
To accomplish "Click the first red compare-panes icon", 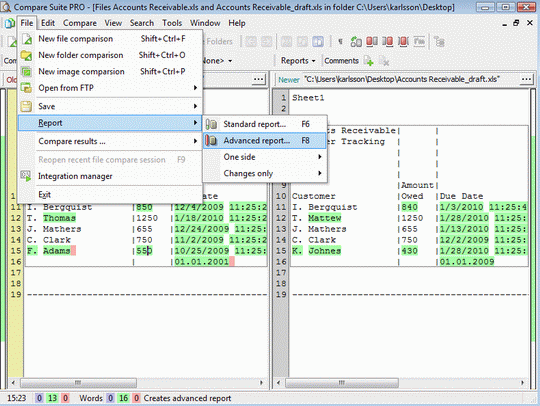I will coord(372,42).
